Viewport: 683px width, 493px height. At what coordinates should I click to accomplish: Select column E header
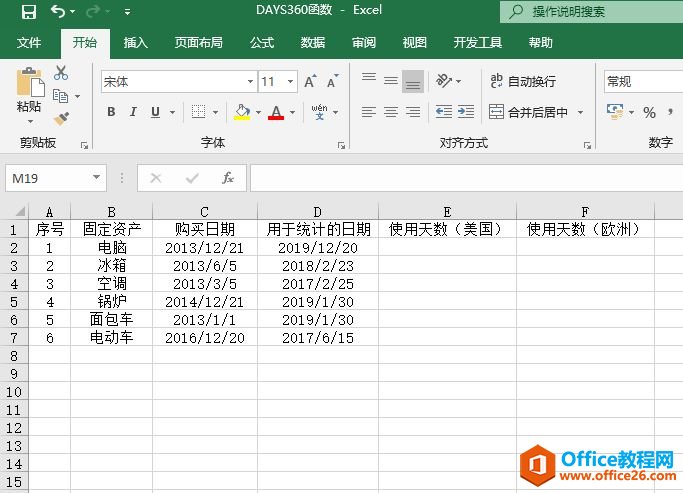click(447, 212)
